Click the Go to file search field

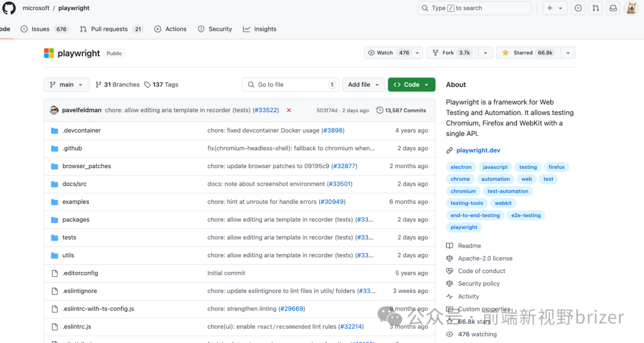pos(290,85)
